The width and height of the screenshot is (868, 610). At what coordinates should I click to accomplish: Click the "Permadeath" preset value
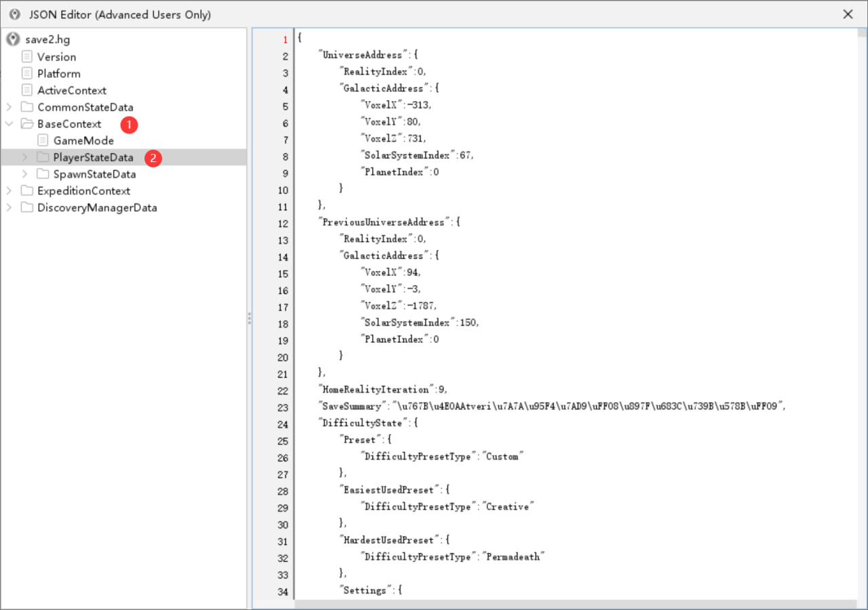[514, 557]
